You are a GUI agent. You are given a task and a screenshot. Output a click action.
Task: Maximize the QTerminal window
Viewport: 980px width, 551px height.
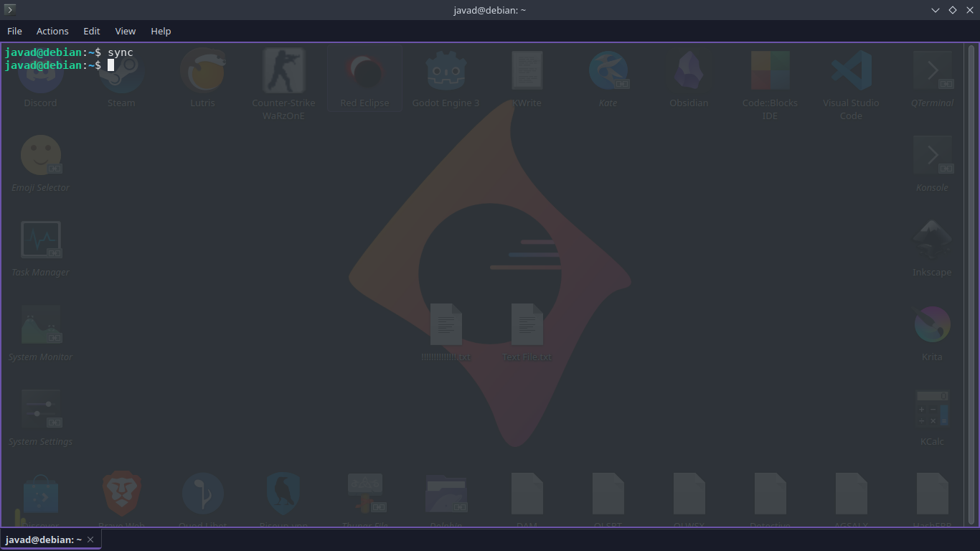point(953,10)
